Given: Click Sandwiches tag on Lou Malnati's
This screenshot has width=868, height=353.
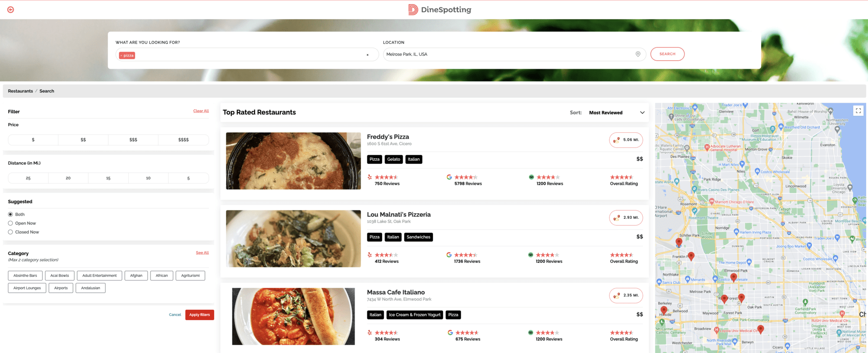Looking at the screenshot, I should (418, 237).
